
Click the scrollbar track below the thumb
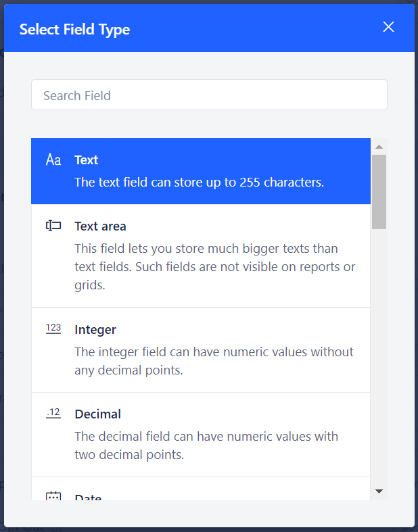(x=379, y=356)
